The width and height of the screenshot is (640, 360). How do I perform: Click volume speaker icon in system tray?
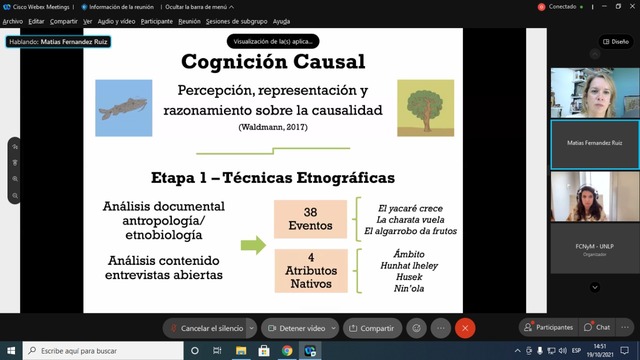[563, 351]
